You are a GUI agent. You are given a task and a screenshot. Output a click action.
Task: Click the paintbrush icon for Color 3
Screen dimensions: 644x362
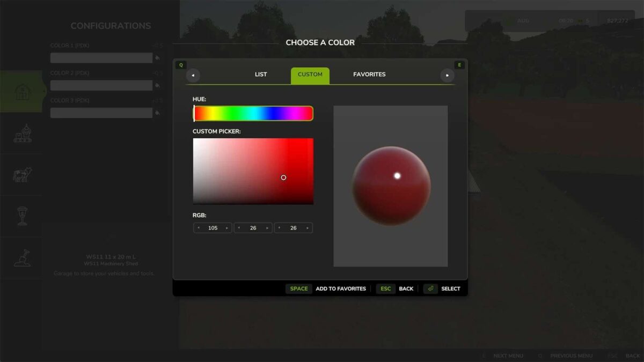pyautogui.click(x=158, y=113)
